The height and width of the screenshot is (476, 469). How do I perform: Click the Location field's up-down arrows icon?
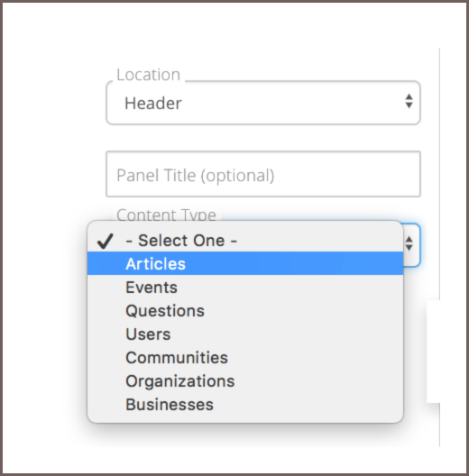pyautogui.click(x=409, y=101)
